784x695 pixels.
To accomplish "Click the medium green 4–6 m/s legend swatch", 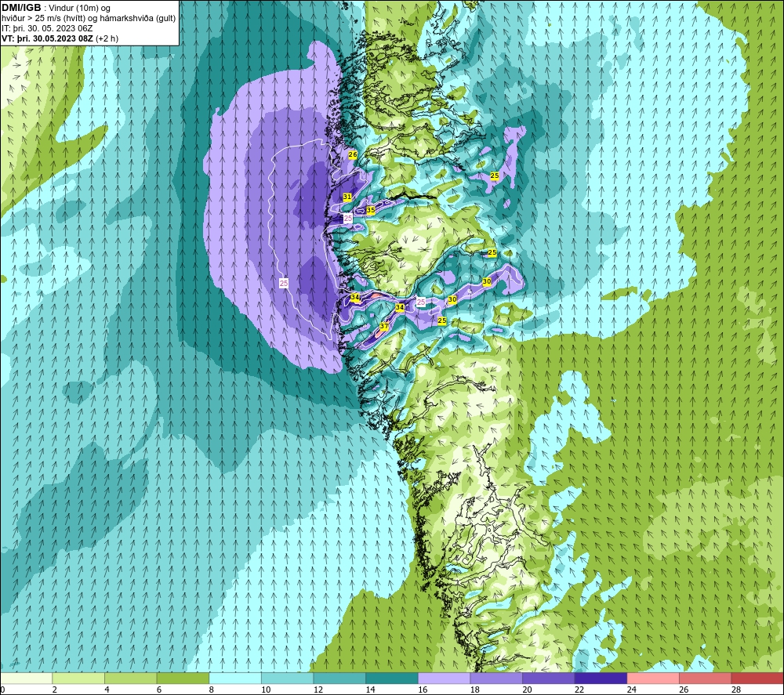I will (x=130, y=678).
